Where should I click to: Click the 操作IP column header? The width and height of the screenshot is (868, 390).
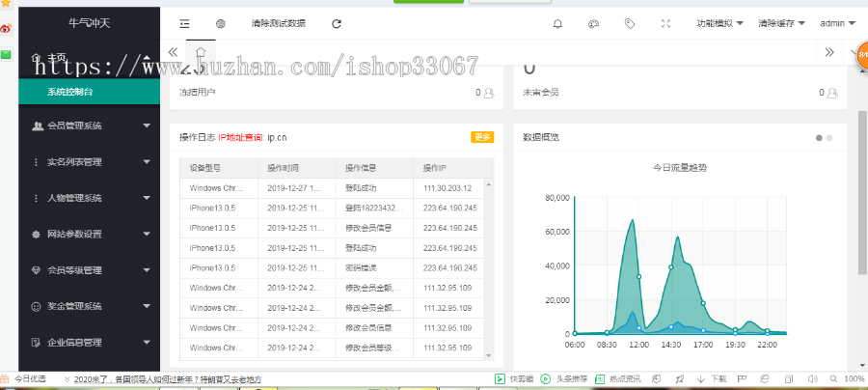(451, 168)
